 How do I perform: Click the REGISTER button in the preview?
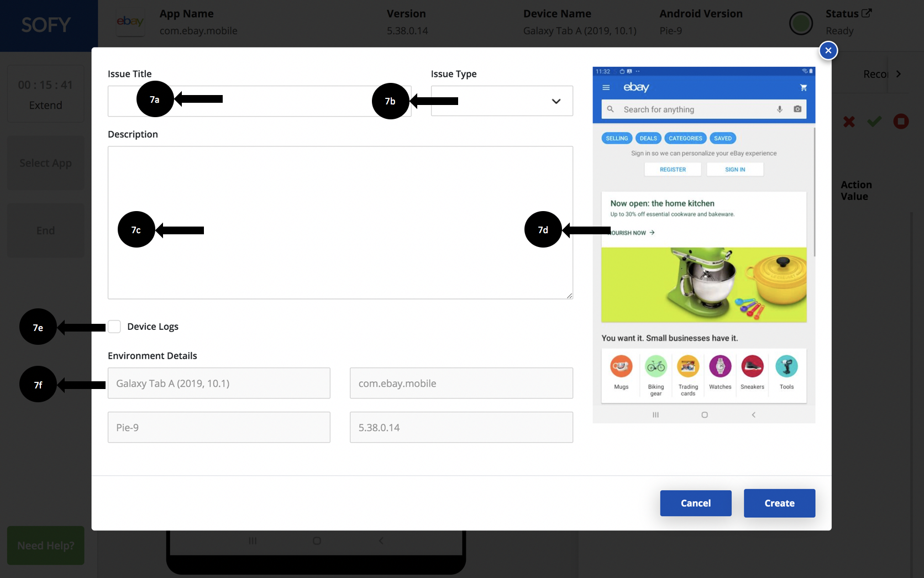click(673, 170)
